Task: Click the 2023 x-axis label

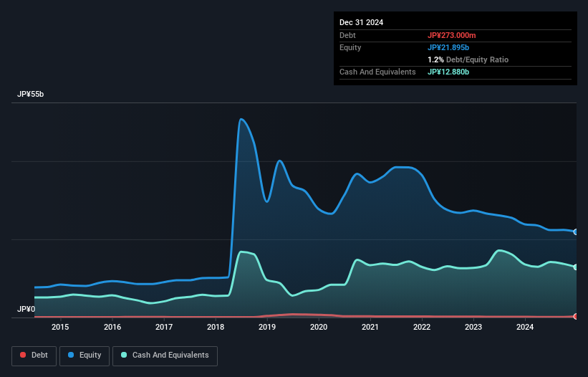Action: (473, 327)
